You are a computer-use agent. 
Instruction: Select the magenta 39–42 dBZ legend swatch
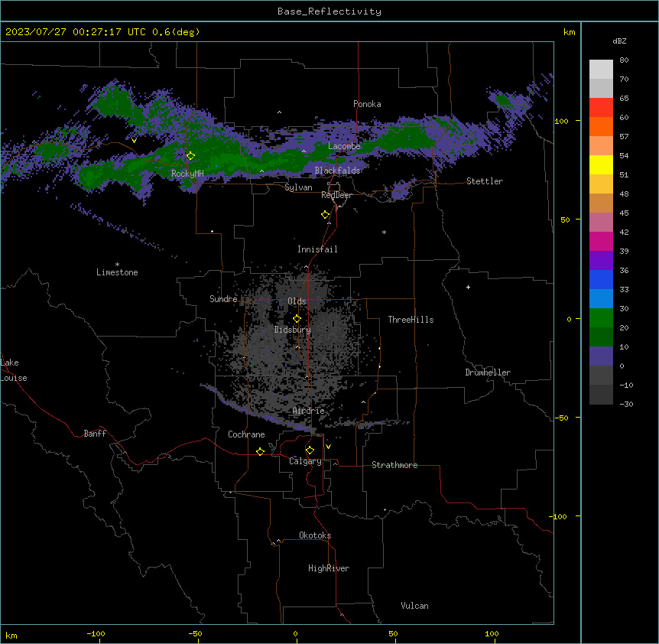click(x=601, y=241)
